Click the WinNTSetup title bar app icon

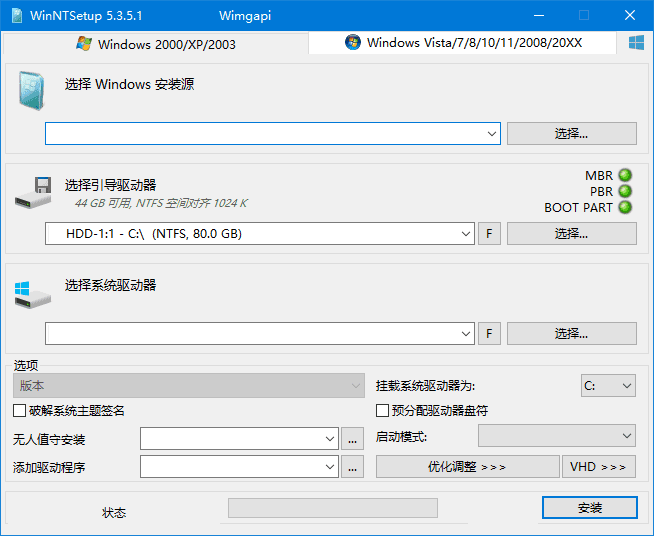click(x=17, y=16)
